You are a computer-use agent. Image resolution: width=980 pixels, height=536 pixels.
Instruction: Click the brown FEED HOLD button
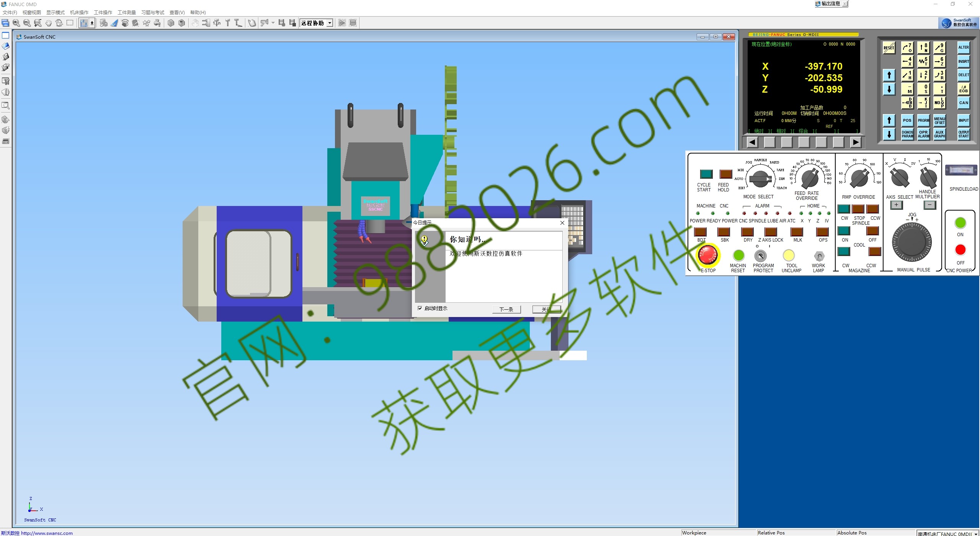coord(726,174)
